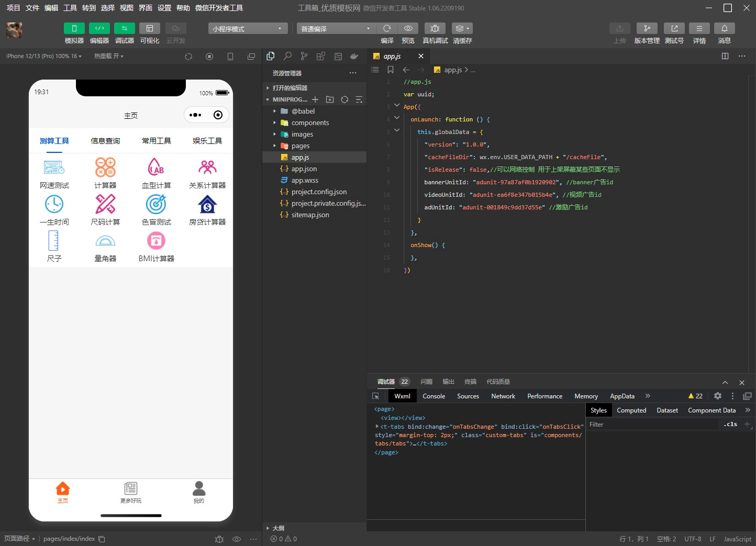Click the real device debug bug icon
756x546 pixels.
coord(435,28)
